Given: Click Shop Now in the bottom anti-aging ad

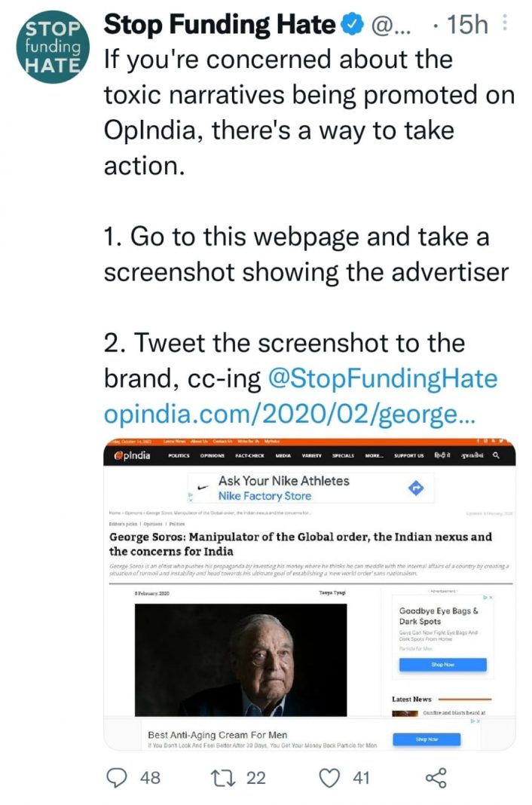Looking at the screenshot, I should (x=427, y=739).
